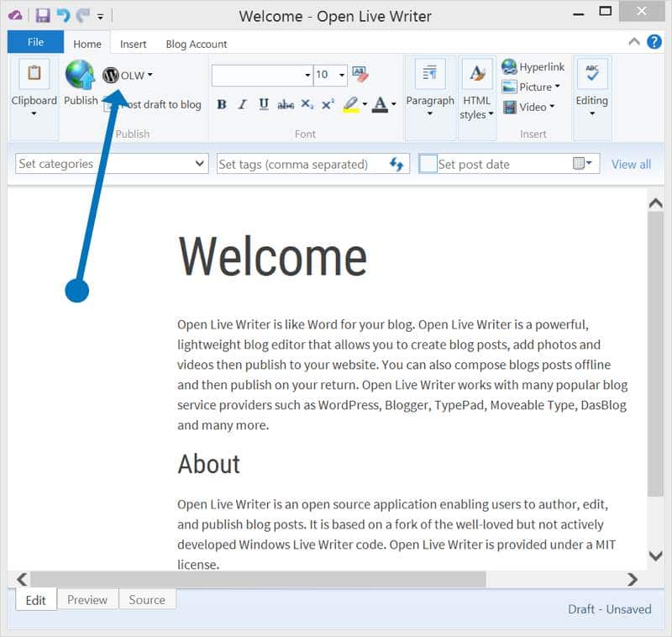Toggle italic formatting

pyautogui.click(x=243, y=104)
